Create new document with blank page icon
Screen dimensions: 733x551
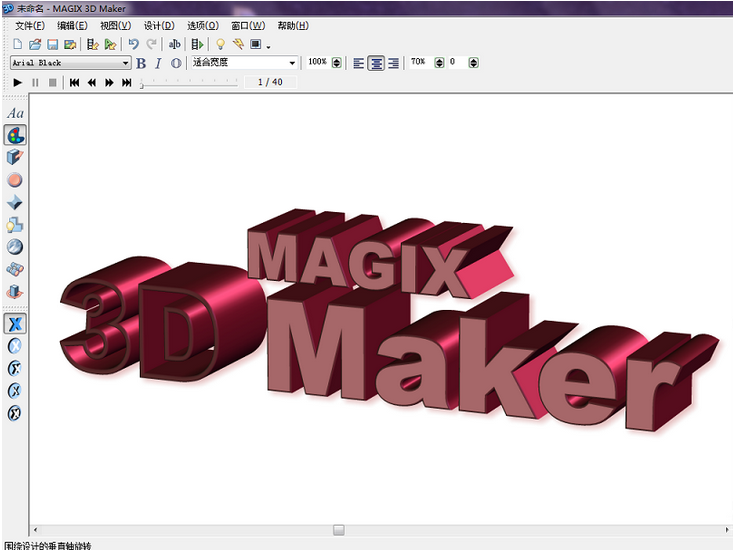[18, 45]
